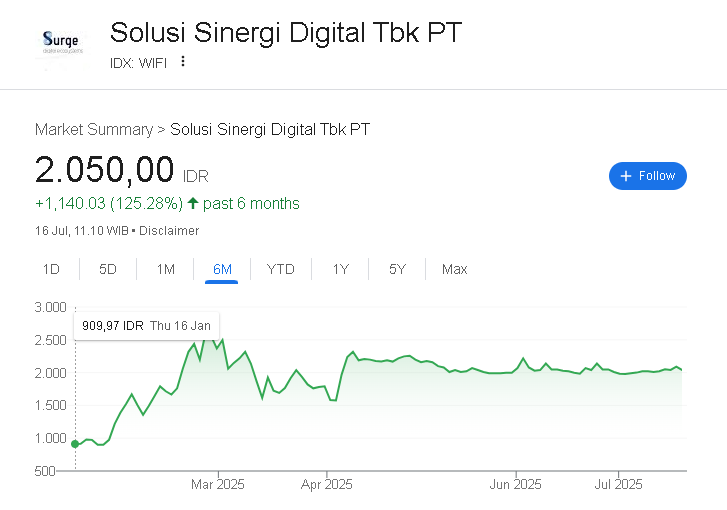The image size is (727, 510).
Task: Click the green dot at chart start
Action: tap(75, 443)
